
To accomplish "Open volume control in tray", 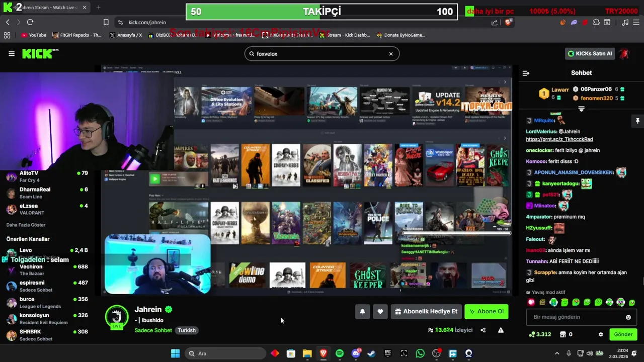I will point(590,353).
